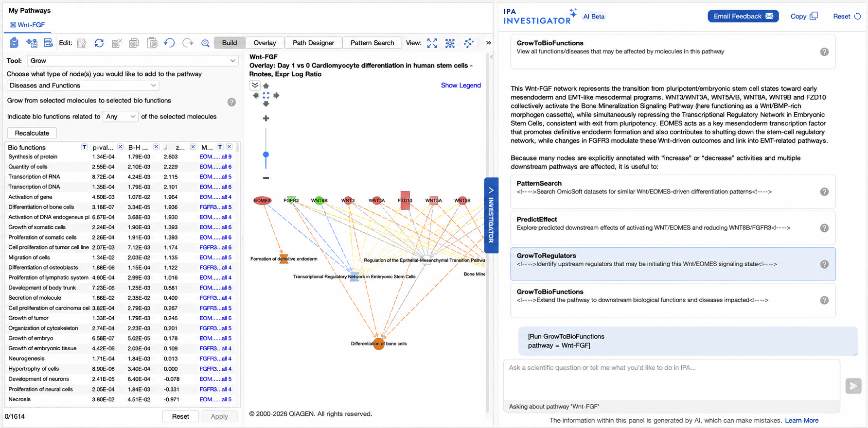Click the pencil note edit icon
The height and width of the screenshot is (428, 868).
tap(82, 43)
